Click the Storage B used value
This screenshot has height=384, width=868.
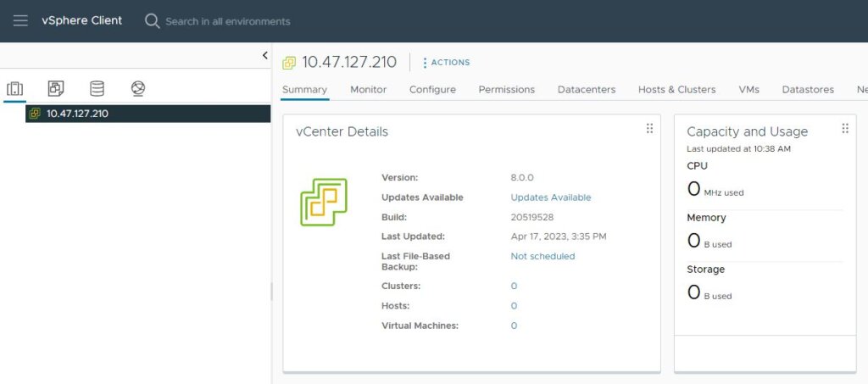coord(709,292)
